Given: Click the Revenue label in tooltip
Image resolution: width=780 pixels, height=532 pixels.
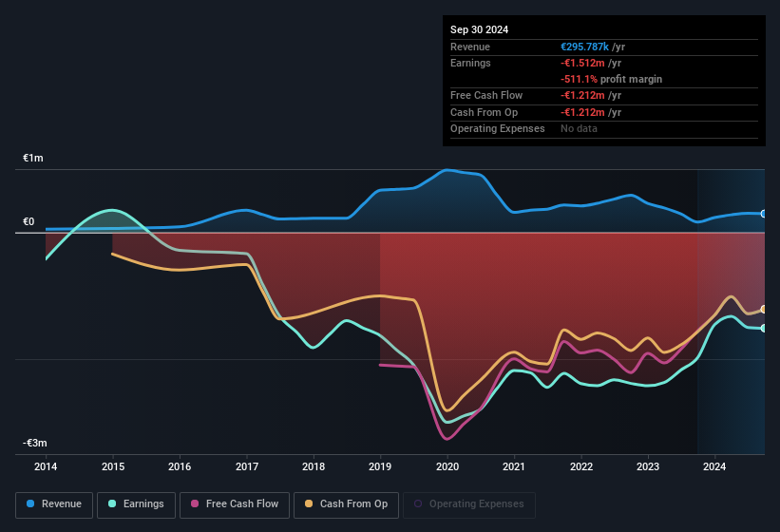Looking at the screenshot, I should point(470,47).
